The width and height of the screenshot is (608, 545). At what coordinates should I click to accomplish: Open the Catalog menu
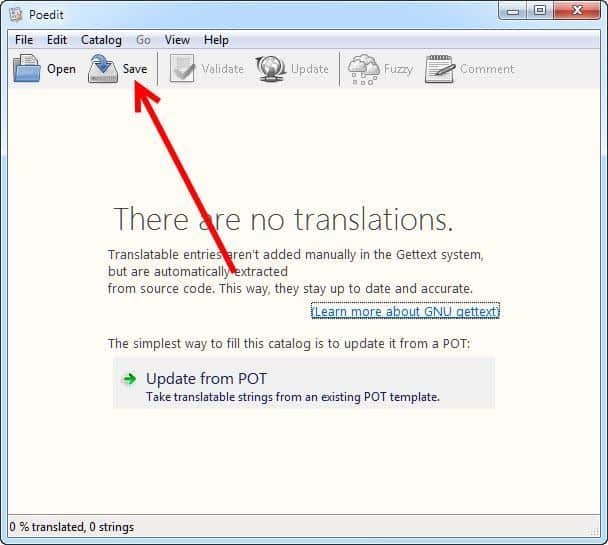(x=101, y=40)
